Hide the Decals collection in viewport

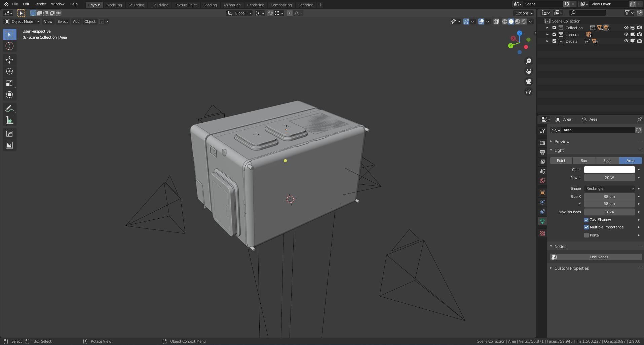click(626, 41)
